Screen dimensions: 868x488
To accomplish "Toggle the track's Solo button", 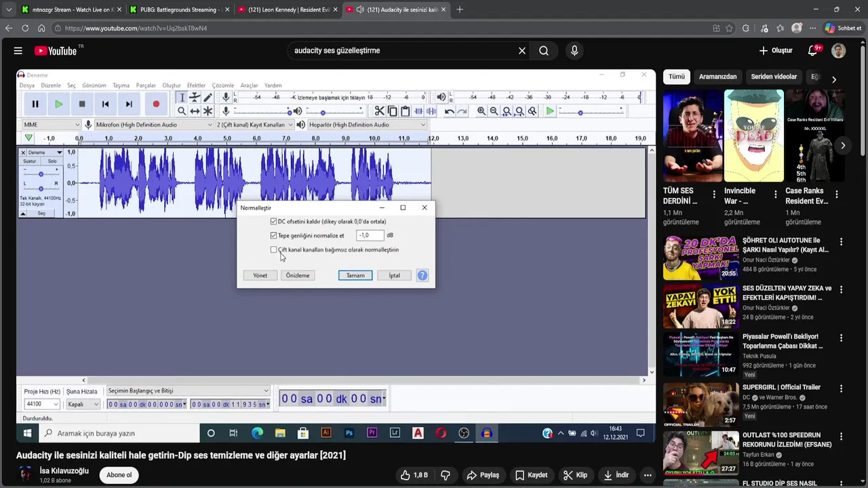I will pos(52,161).
